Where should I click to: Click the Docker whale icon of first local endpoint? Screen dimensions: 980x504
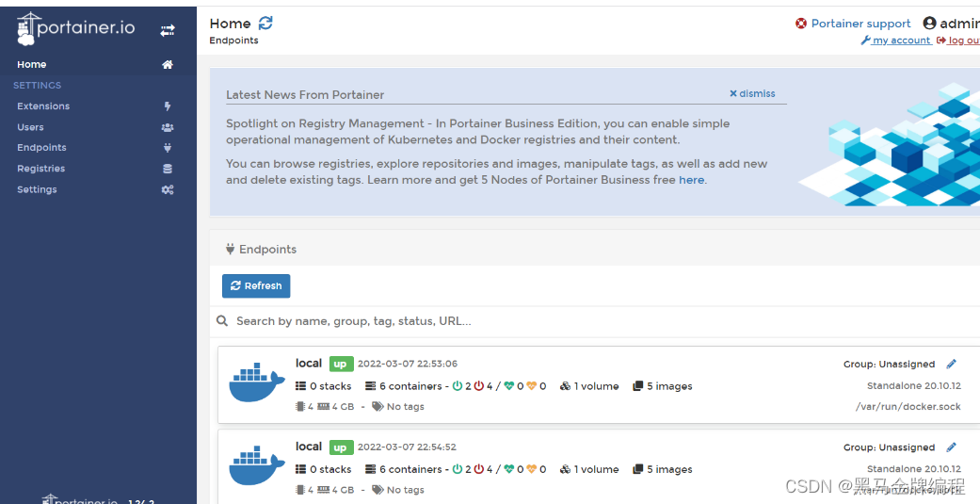tap(257, 382)
